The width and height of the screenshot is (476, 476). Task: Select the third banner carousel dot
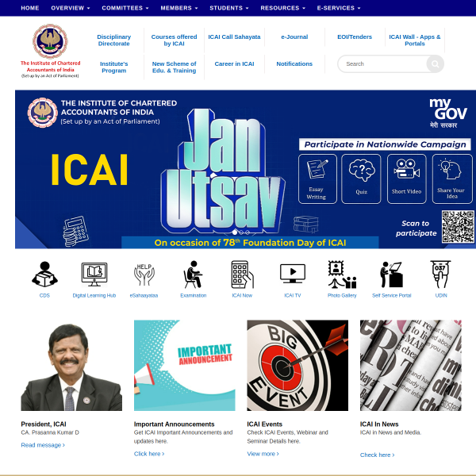coord(248,232)
